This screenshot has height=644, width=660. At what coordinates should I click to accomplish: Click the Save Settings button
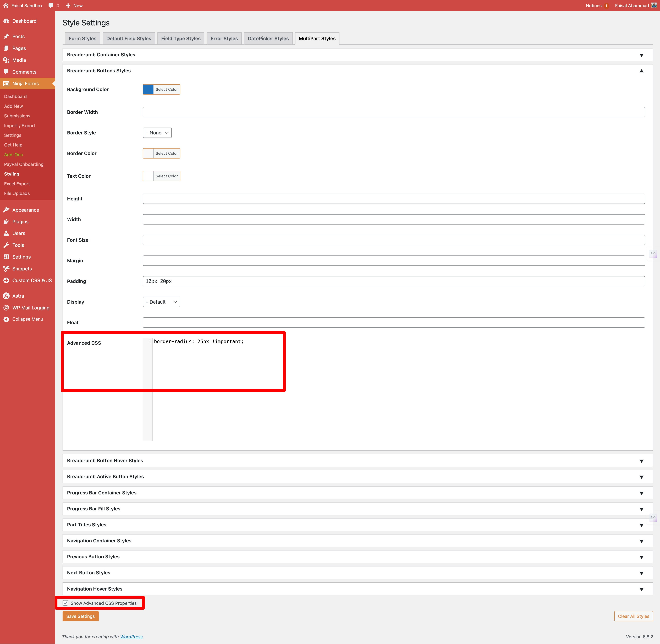(80, 616)
